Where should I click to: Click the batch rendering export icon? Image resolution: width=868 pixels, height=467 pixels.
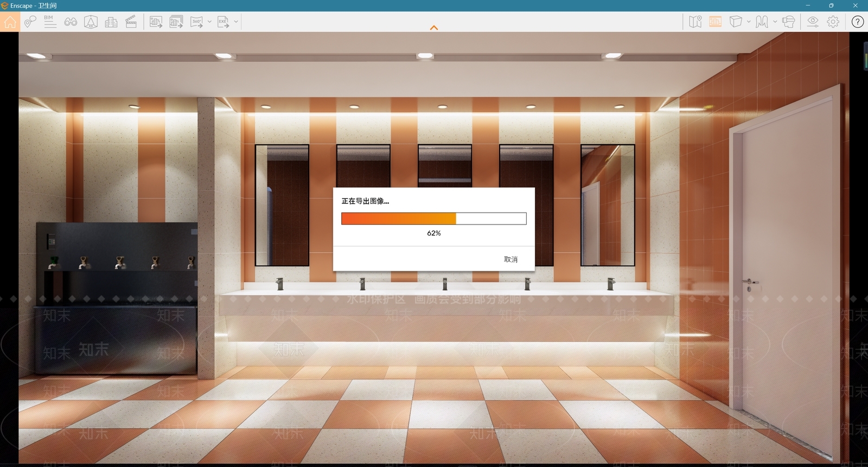coord(176,22)
